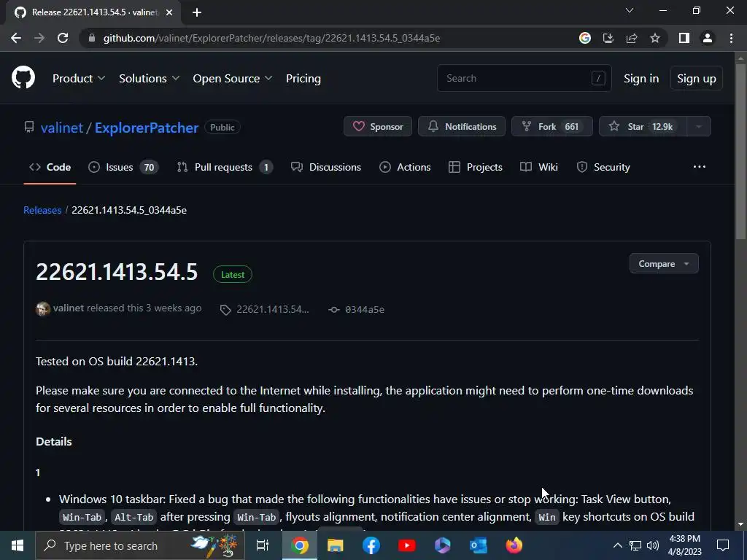Open the GitHub home logo
Image resolution: width=747 pixels, height=560 pixels.
point(23,78)
